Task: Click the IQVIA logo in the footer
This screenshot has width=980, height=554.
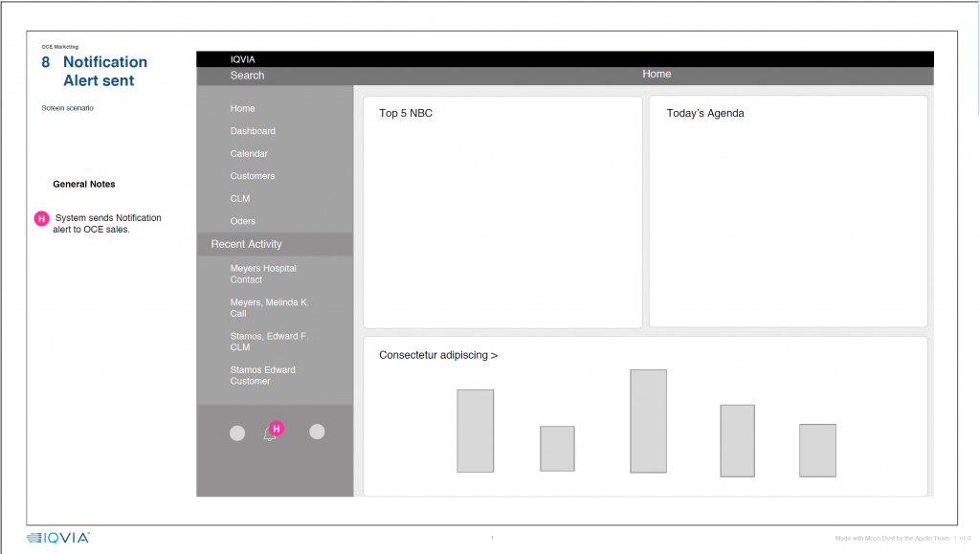Action: [58, 538]
